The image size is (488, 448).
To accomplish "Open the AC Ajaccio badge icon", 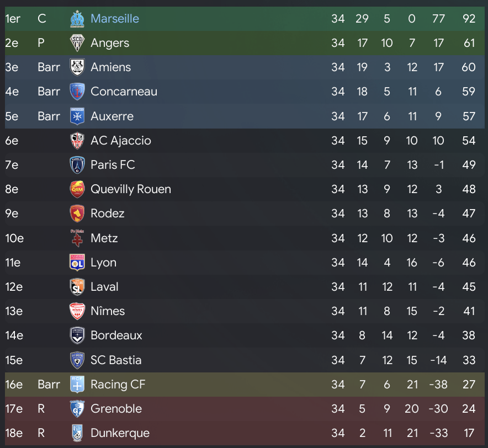I will pyautogui.click(x=77, y=141).
